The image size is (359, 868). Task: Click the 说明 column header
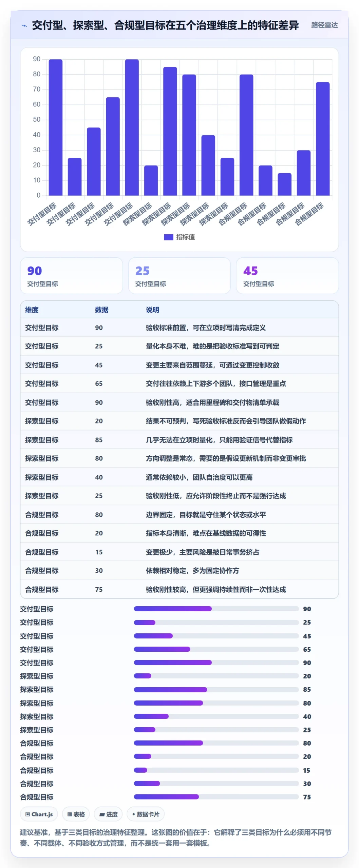(152, 310)
